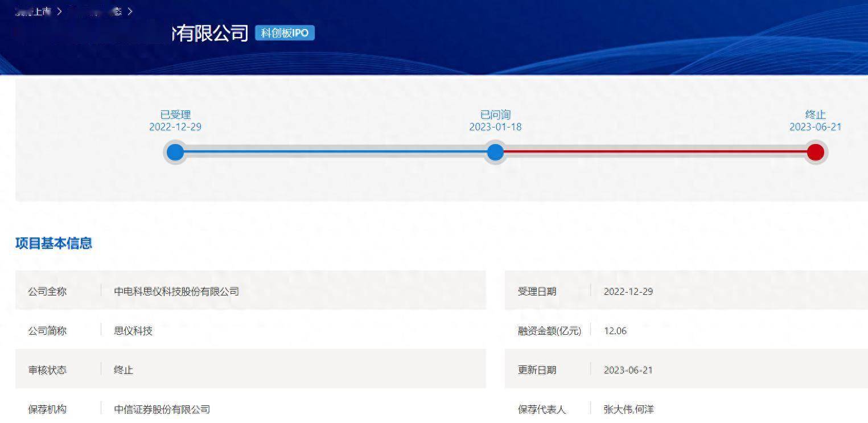Screen dimensions: 868x423
Task: Select representatives 张大伟,何洋
Action: point(629,409)
